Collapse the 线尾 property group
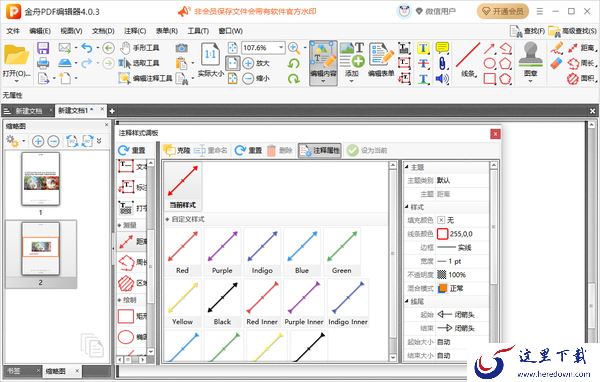 coord(407,302)
